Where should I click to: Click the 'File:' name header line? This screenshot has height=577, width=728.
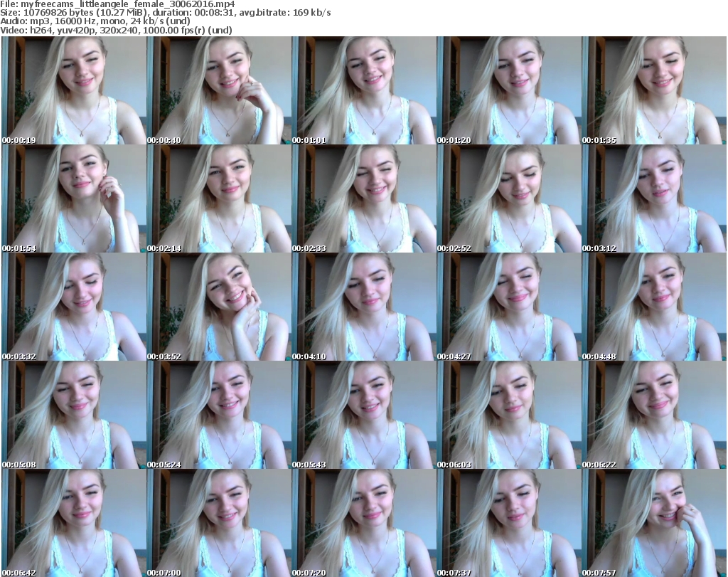pyautogui.click(x=117, y=4)
